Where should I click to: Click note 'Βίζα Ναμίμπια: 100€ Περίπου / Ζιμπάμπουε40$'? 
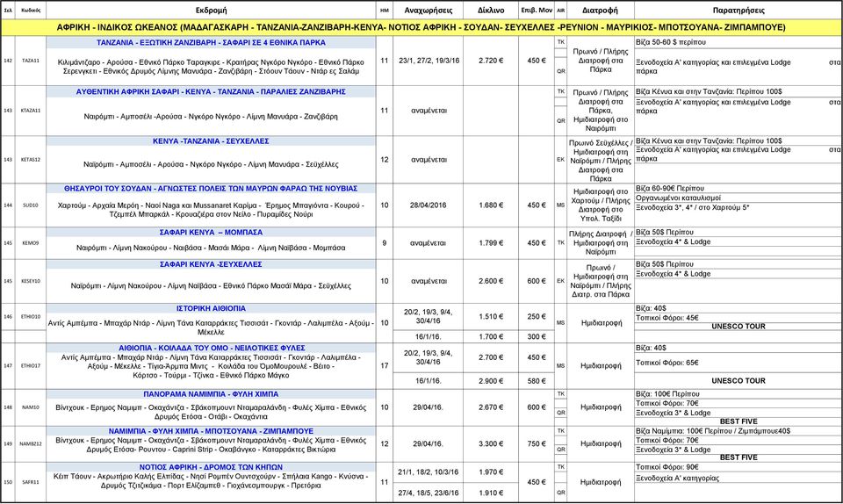point(713,431)
